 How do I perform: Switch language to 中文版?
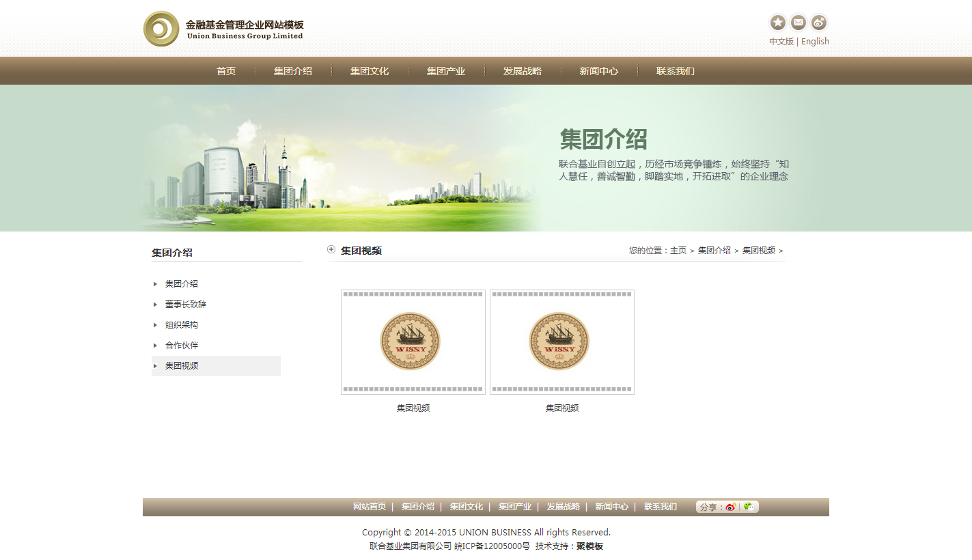[x=781, y=41]
